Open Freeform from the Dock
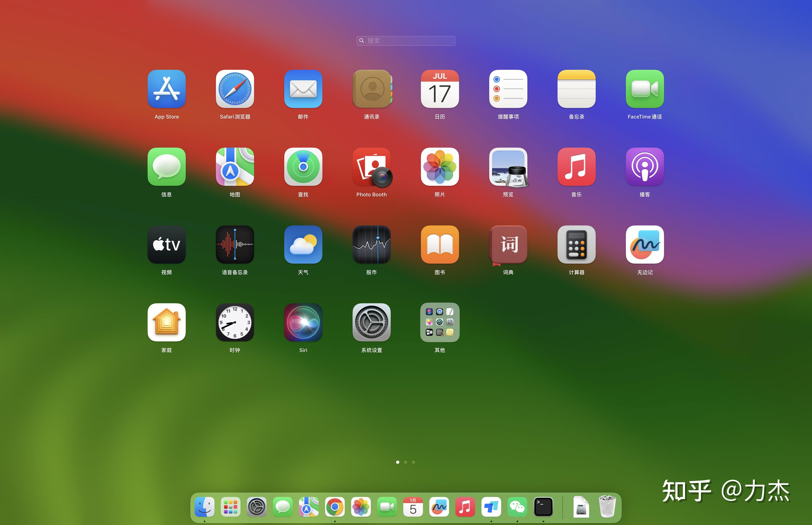The width and height of the screenshot is (812, 525). point(439,507)
